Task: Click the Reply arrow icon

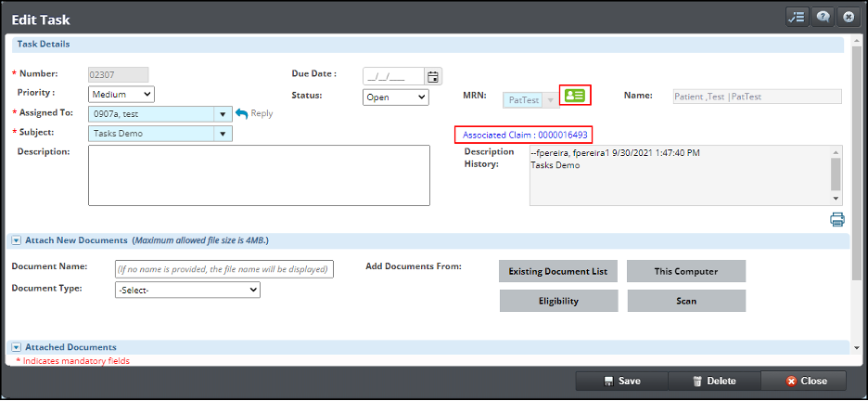Action: click(x=242, y=113)
